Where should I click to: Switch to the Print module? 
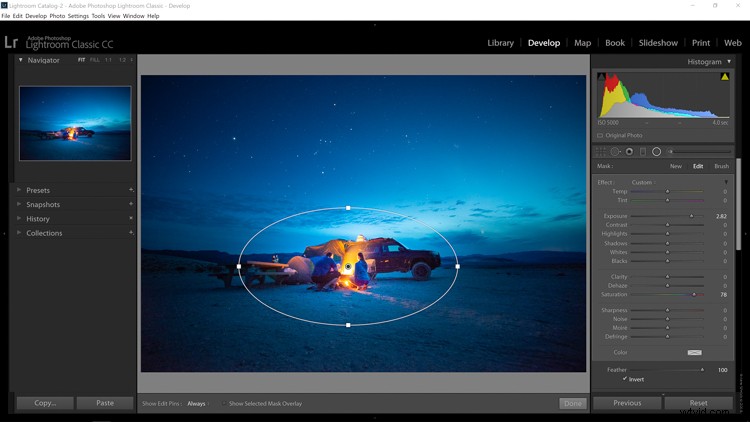tap(701, 43)
